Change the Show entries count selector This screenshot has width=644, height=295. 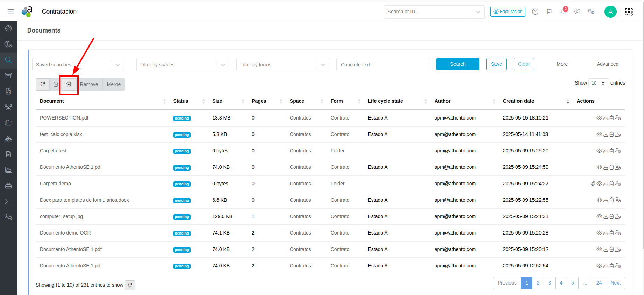(x=598, y=83)
